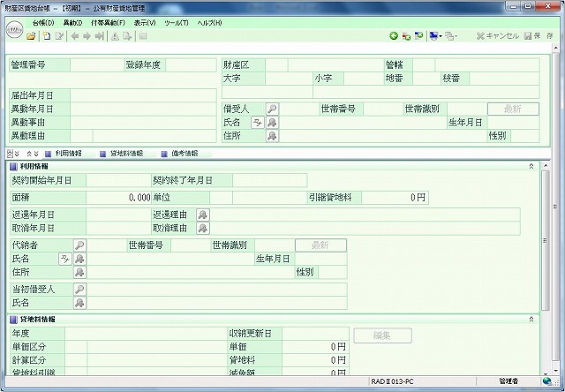
Task: Click the lookup icon beside 取消理由
Action: click(x=203, y=228)
